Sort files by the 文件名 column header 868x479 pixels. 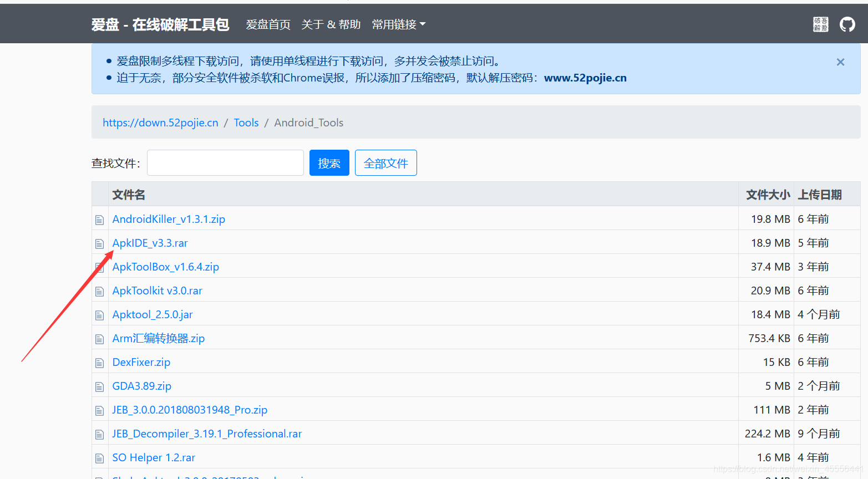[129, 195]
